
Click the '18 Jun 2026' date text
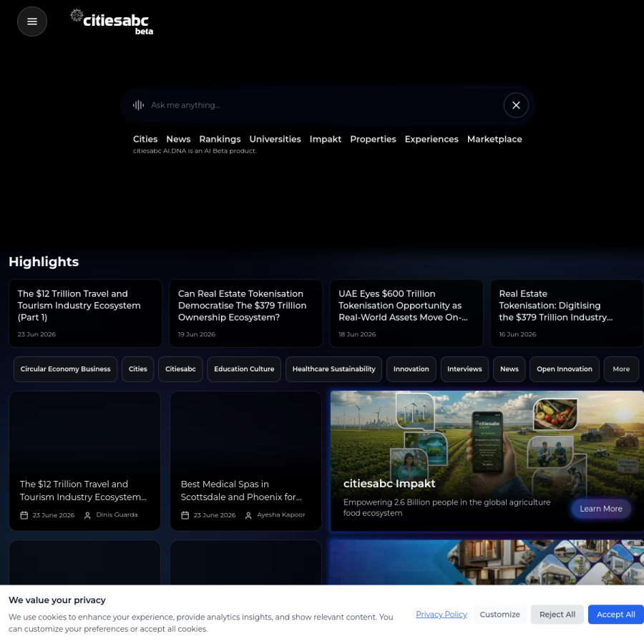pos(357,334)
